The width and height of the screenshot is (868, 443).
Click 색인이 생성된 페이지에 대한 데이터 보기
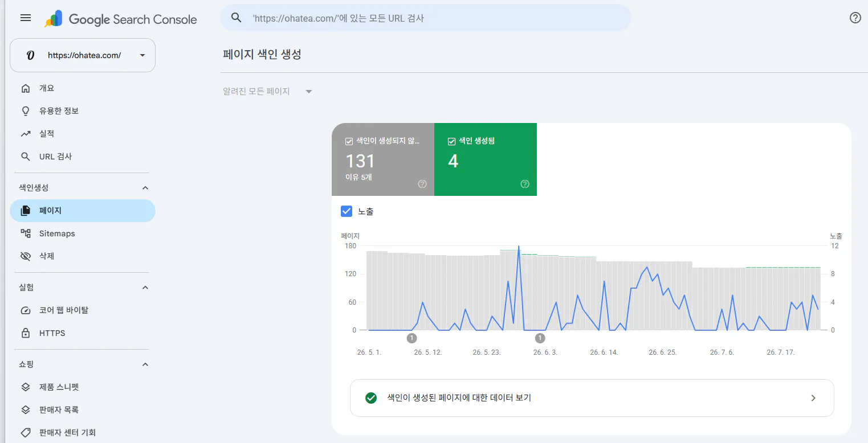click(592, 398)
